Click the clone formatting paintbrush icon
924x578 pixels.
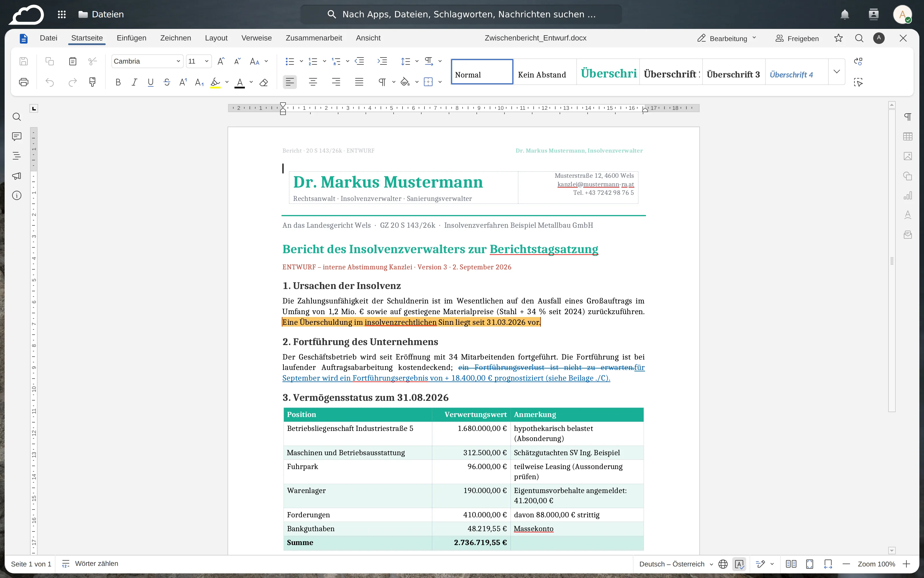click(92, 82)
